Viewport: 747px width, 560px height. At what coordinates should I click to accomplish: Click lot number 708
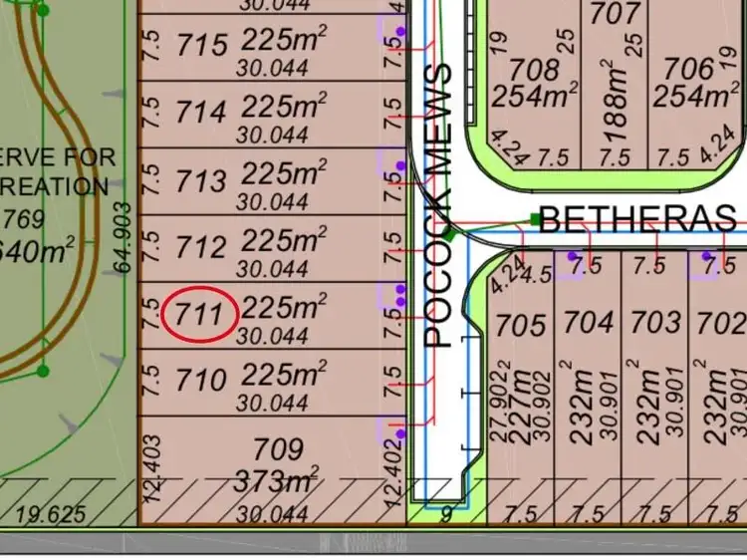(x=534, y=70)
